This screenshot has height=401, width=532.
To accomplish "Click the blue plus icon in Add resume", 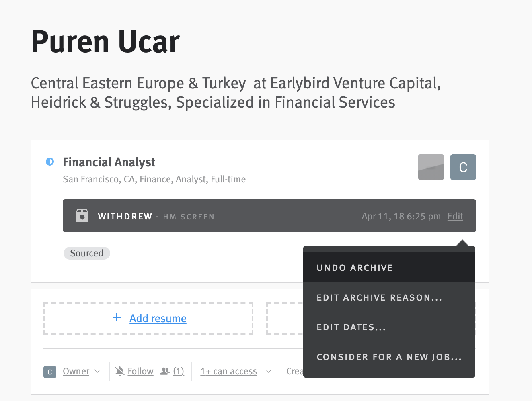I will (x=116, y=317).
